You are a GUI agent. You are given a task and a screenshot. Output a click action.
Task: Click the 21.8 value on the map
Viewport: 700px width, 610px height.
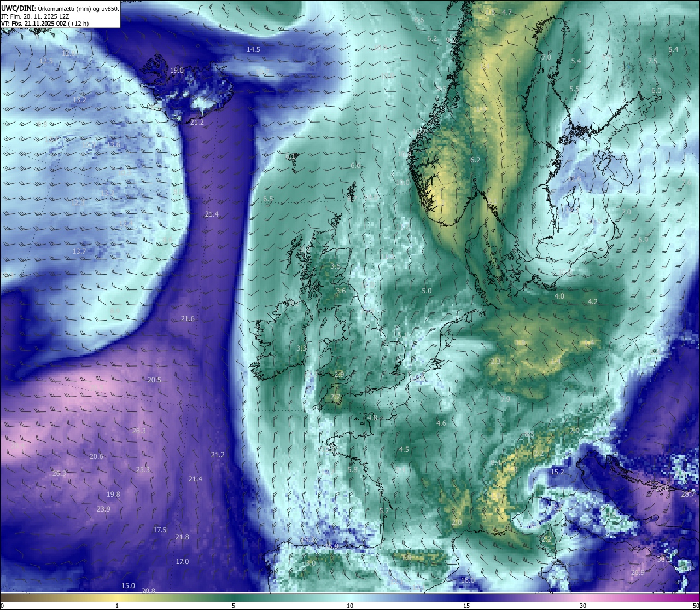pyautogui.click(x=182, y=537)
